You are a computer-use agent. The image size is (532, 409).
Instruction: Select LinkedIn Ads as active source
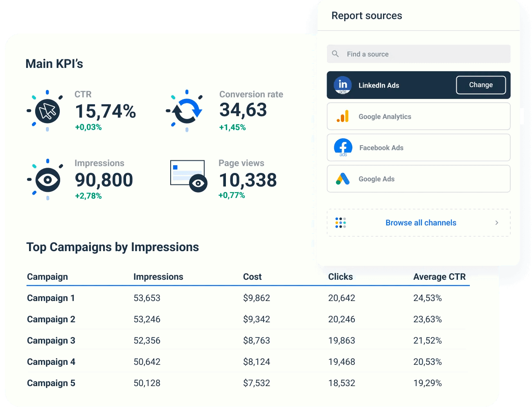(x=393, y=85)
